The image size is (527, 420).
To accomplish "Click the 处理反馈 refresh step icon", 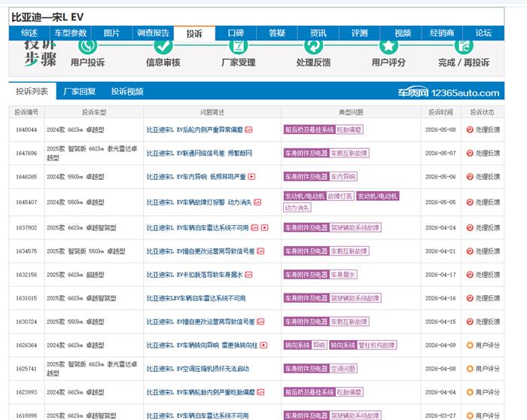I will [x=314, y=46].
